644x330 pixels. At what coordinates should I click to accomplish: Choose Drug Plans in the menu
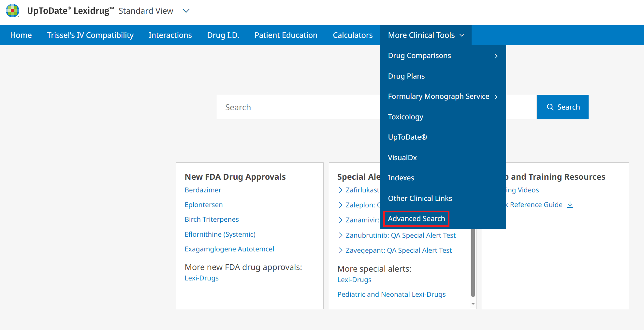point(406,76)
